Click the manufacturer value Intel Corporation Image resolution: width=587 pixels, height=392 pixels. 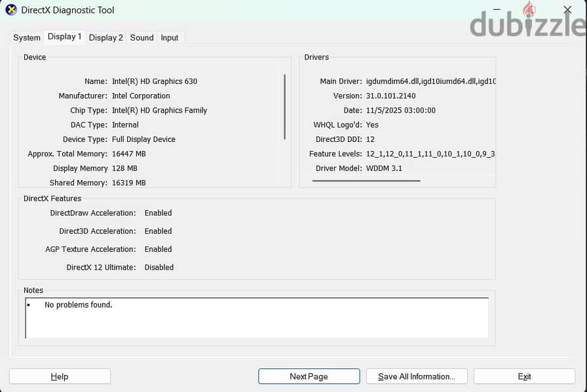[x=141, y=96]
